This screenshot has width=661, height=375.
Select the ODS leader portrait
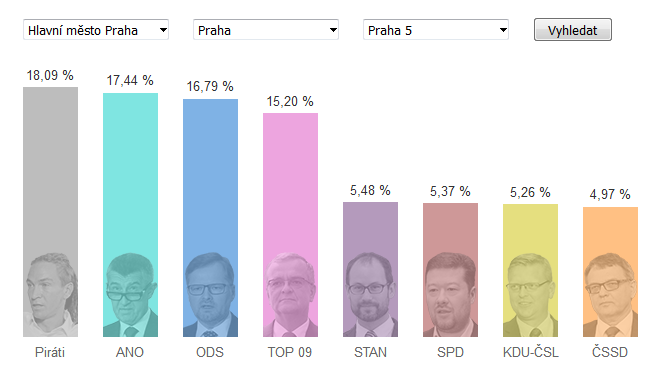210,295
